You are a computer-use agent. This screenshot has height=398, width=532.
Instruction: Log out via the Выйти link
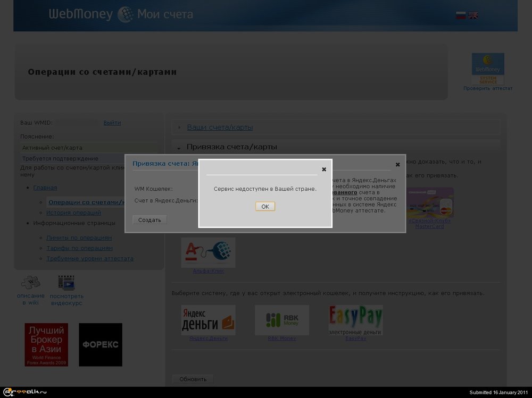tap(112, 123)
